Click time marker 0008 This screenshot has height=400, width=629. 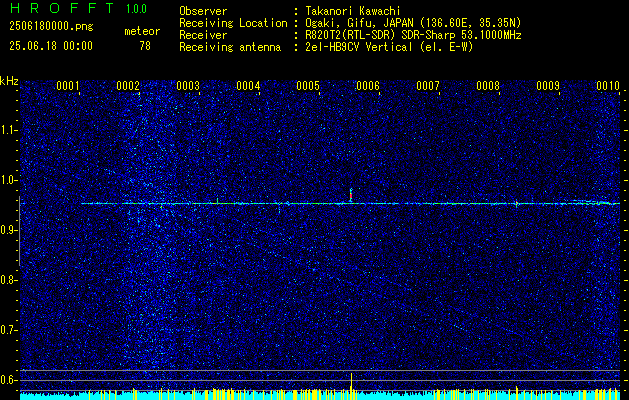click(488, 86)
